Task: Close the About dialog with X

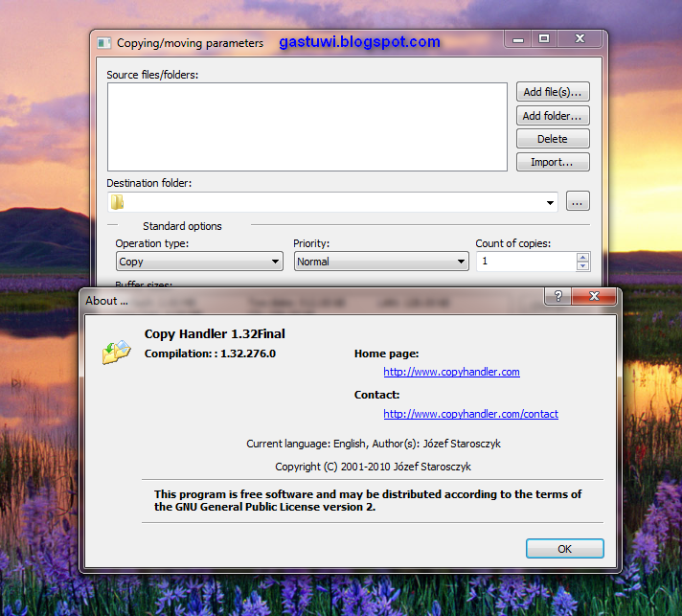Action: click(x=594, y=296)
